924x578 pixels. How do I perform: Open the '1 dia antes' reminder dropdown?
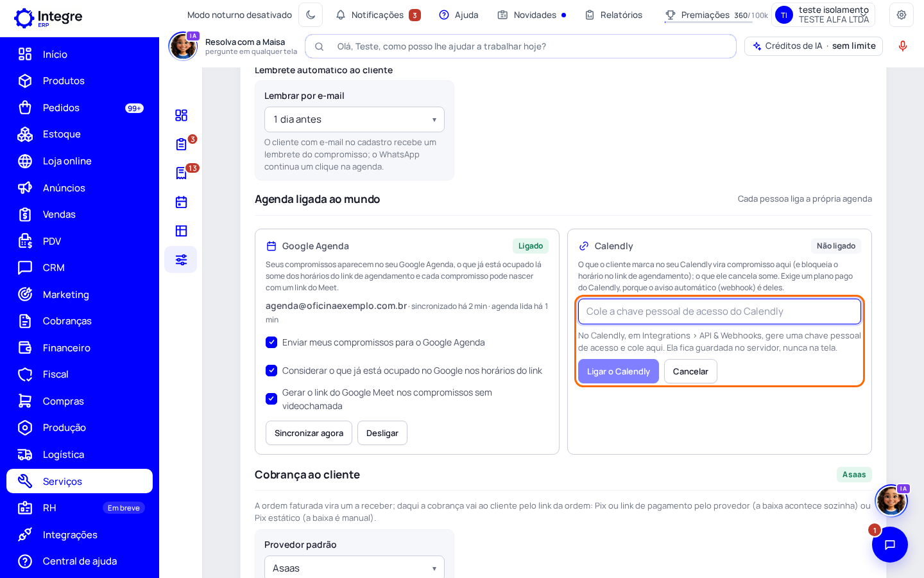[354, 119]
